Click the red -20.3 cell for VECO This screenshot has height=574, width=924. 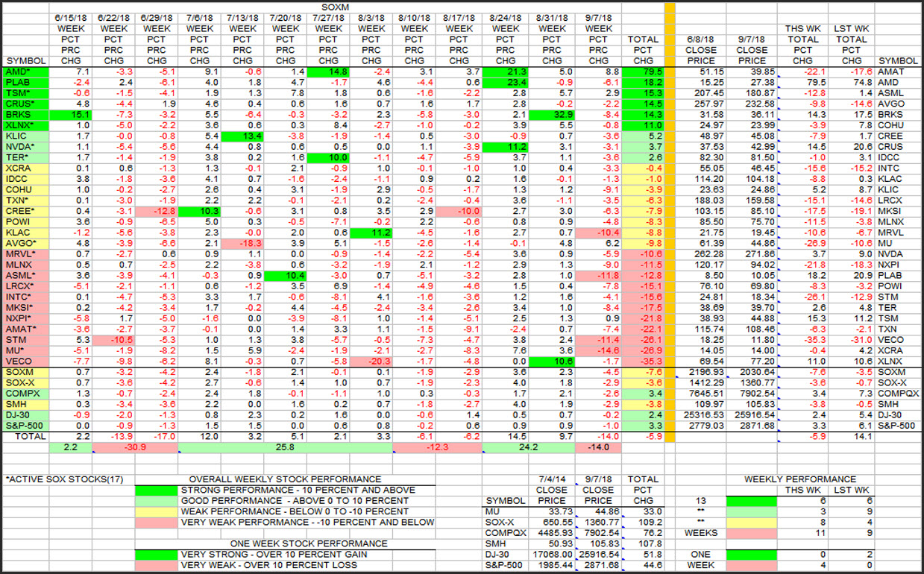coord(372,362)
